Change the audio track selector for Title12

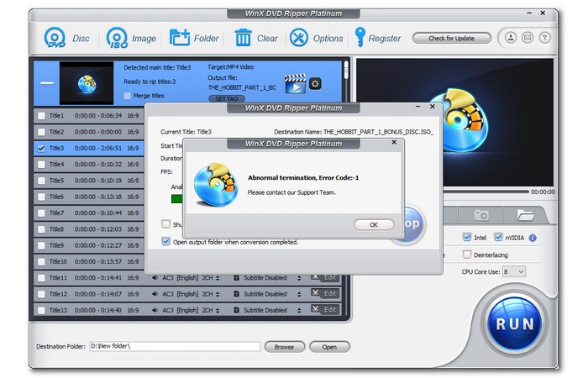coord(218,294)
